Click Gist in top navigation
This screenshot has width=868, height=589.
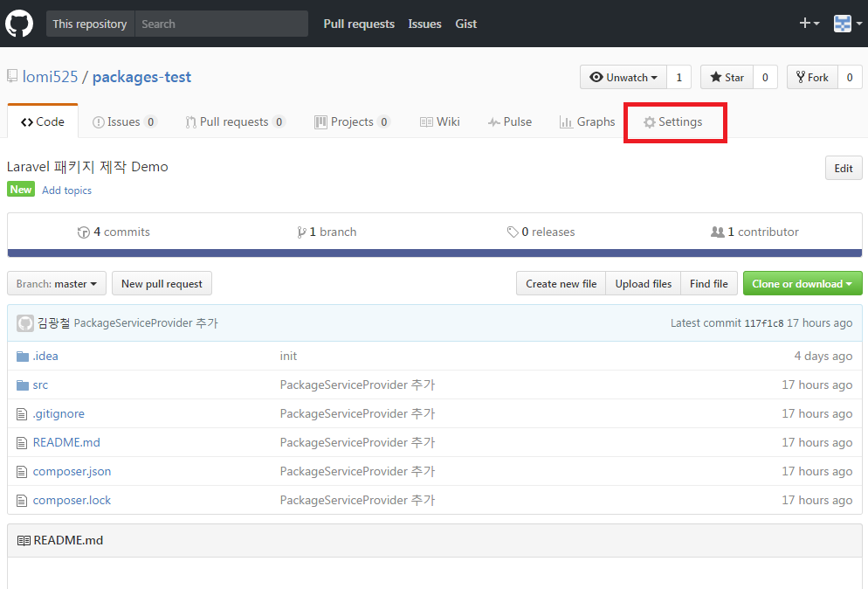point(465,24)
